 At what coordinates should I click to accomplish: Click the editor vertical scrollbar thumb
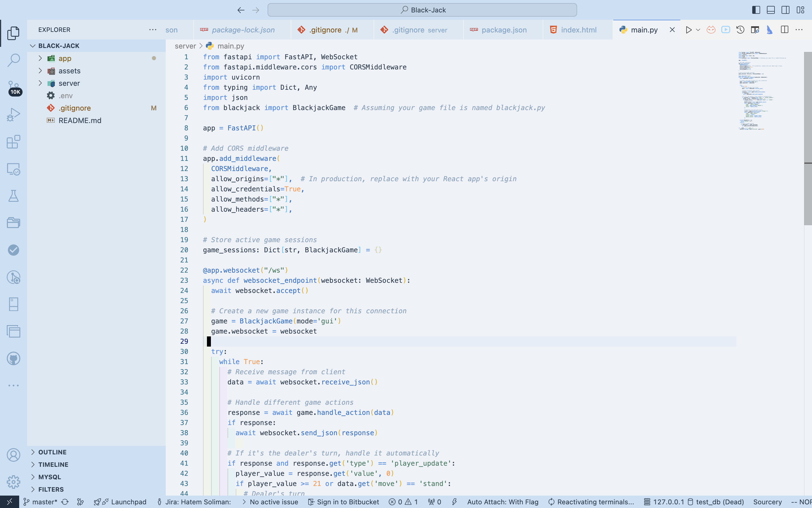click(808, 138)
